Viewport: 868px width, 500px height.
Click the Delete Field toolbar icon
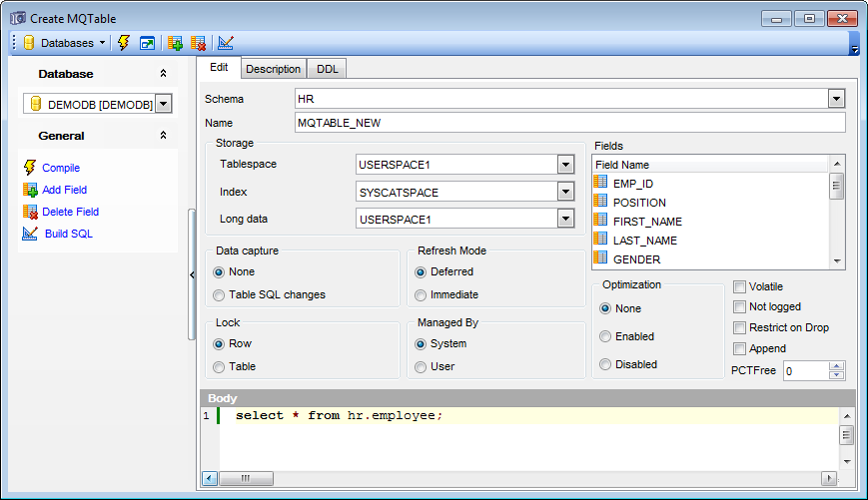pyautogui.click(x=198, y=43)
